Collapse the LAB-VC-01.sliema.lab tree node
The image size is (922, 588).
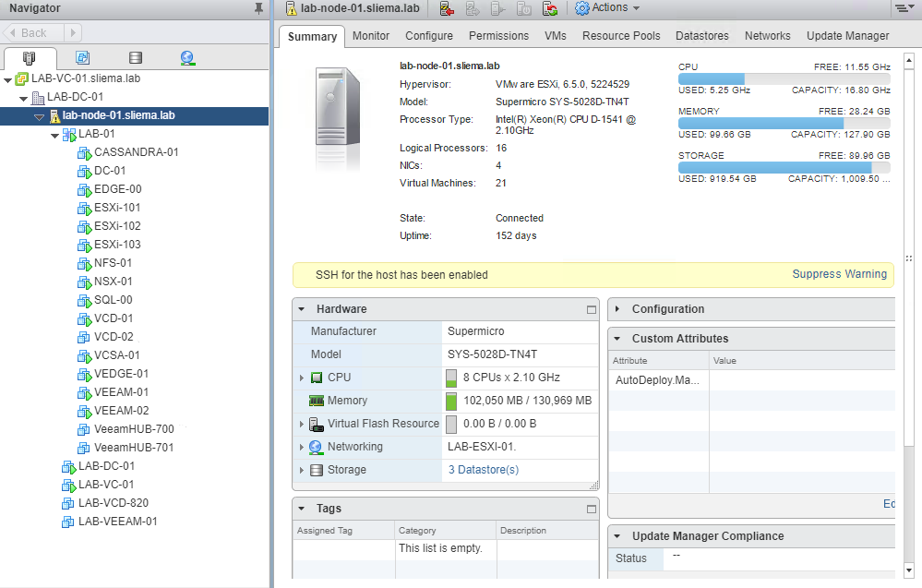coord(7,80)
